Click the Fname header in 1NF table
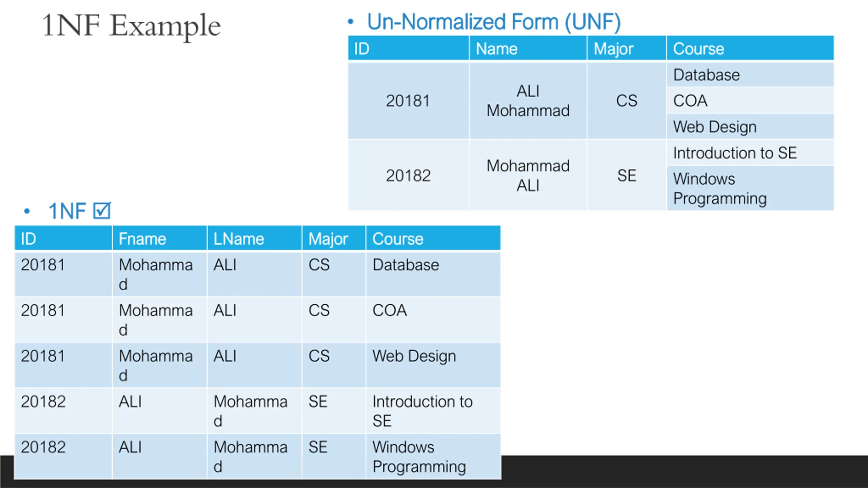Viewport: 868px width, 488px height. click(x=160, y=239)
